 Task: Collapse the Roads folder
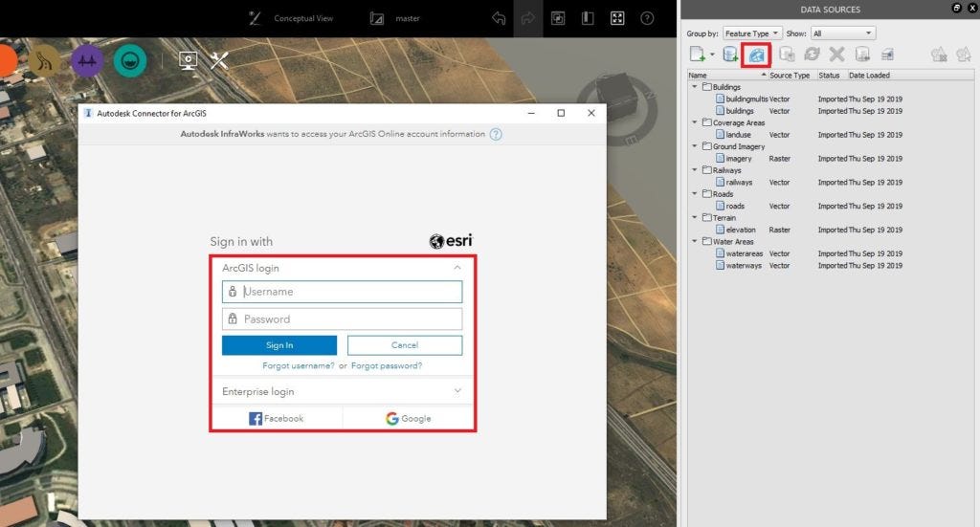[695, 193]
